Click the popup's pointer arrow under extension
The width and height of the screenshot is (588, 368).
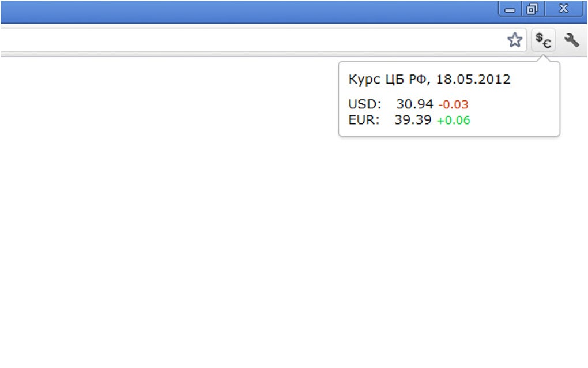542,58
